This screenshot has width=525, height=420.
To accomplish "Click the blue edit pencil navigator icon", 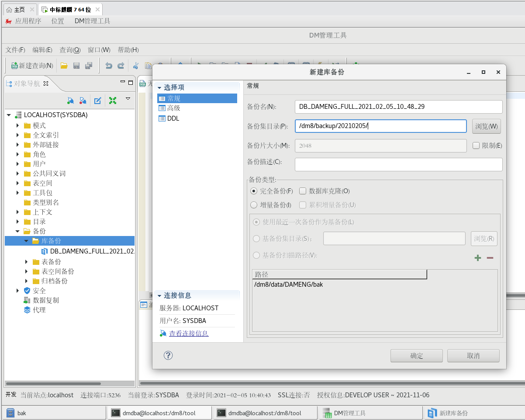I will 98,101.
